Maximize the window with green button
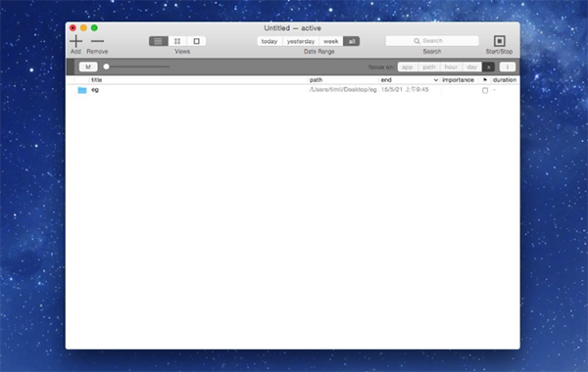Viewport: 588px width, 372px height. coord(94,27)
